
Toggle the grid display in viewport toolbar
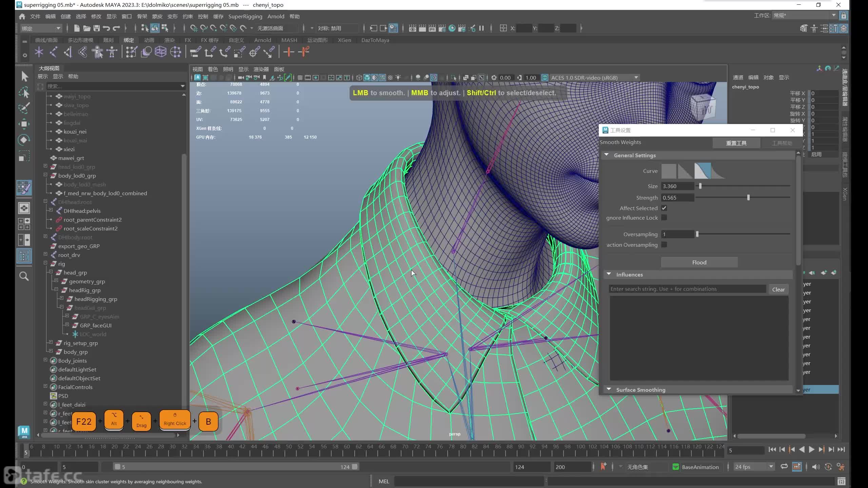click(300, 78)
